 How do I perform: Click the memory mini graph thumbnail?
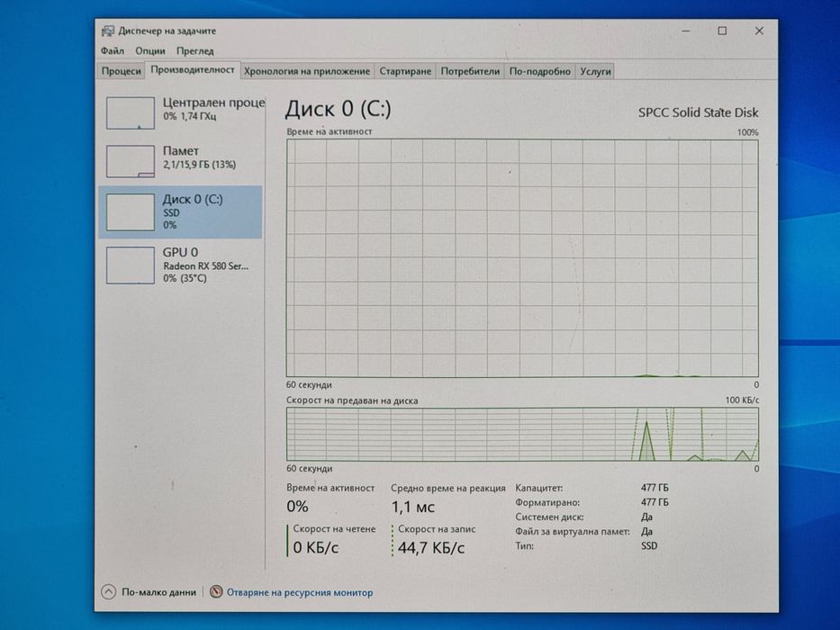[x=131, y=161]
